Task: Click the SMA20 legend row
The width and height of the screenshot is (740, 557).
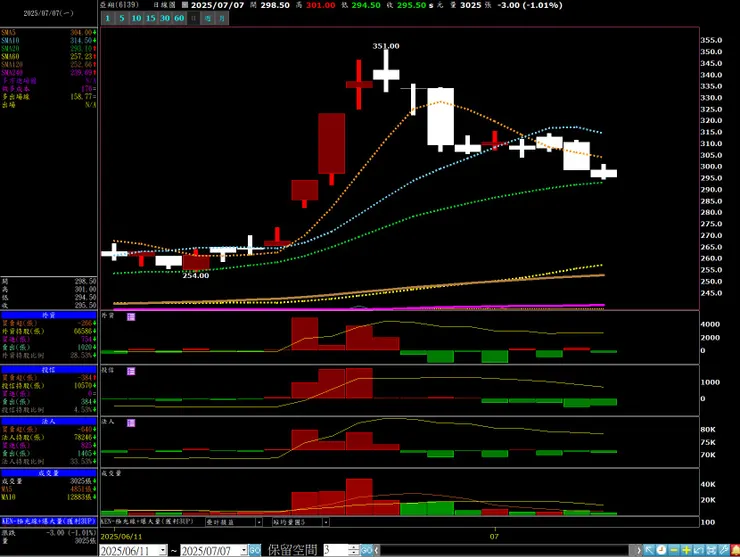Action: click(49, 49)
